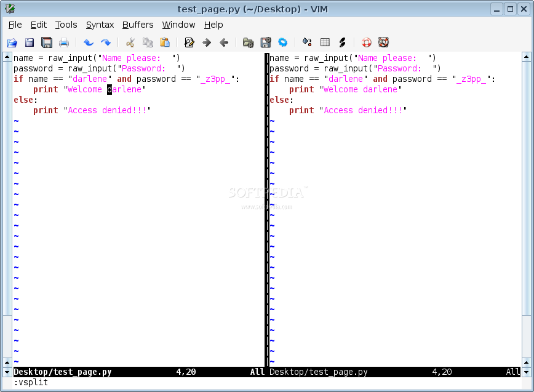Open the Window menu

pos(178,25)
